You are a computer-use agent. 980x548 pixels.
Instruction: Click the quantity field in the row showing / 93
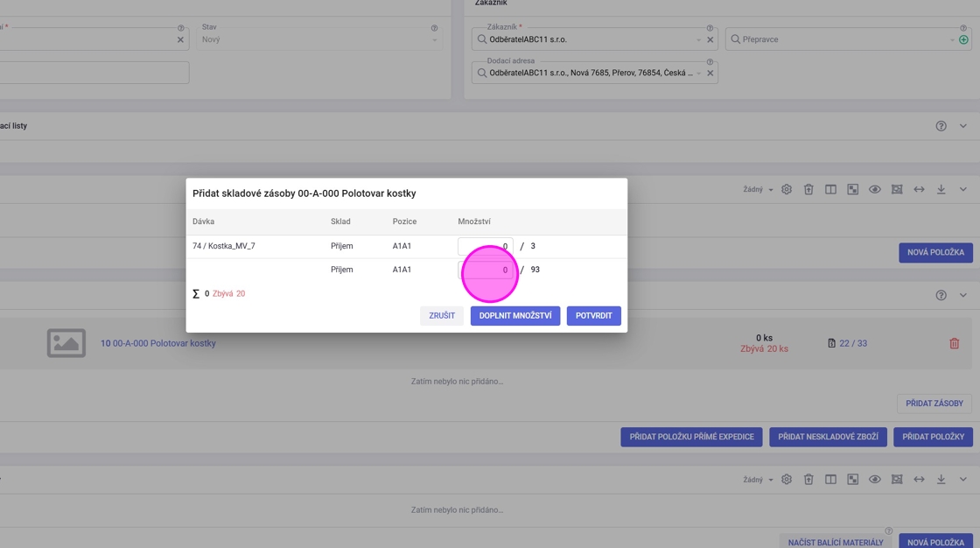[486, 270]
